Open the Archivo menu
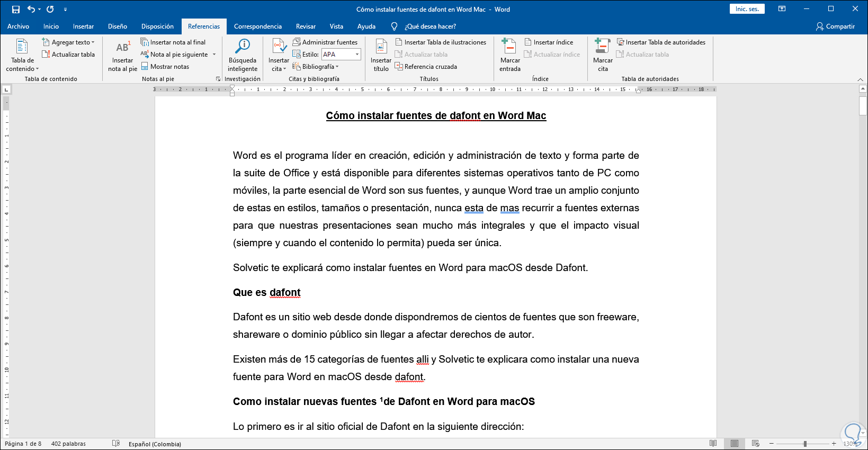The height and width of the screenshot is (450, 868). coord(18,26)
